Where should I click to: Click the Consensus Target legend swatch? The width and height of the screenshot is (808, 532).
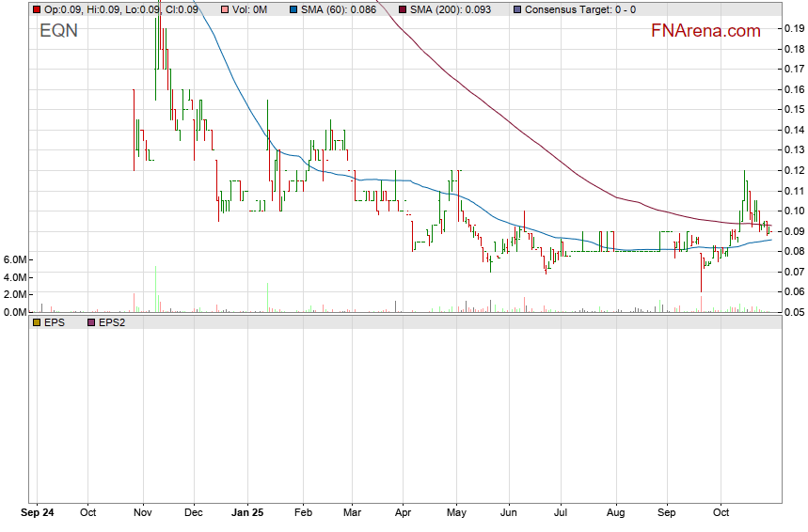coord(515,9)
